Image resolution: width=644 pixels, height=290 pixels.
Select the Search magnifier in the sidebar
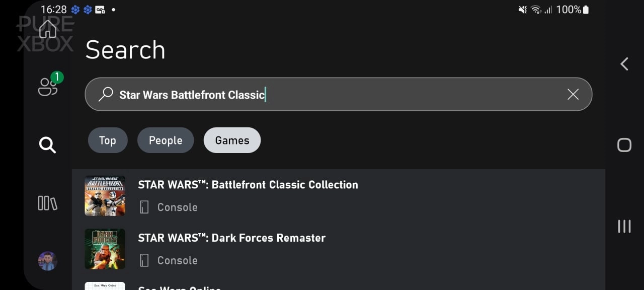click(47, 146)
